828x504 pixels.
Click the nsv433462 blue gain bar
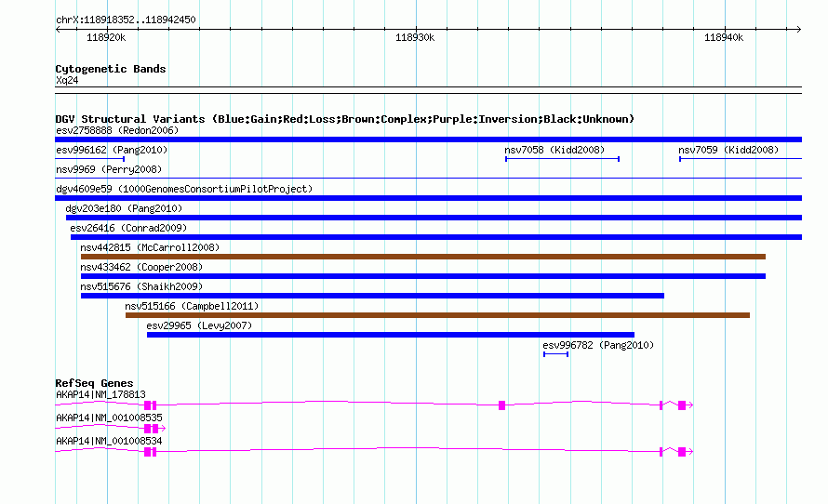pos(423,276)
